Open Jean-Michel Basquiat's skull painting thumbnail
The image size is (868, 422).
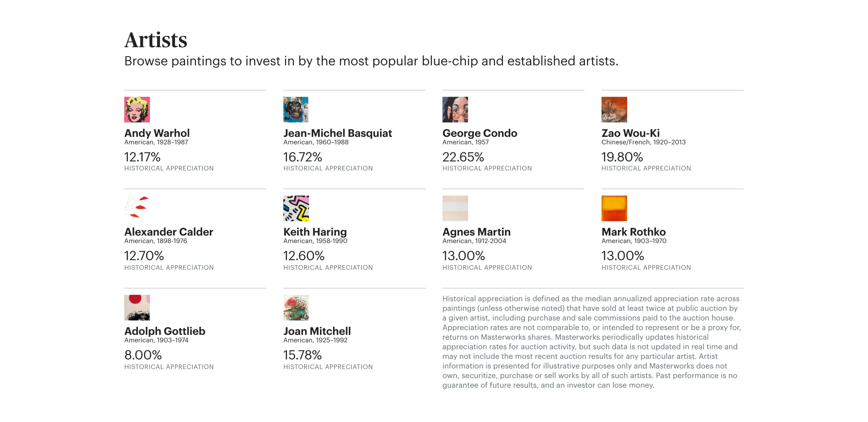pyautogui.click(x=296, y=110)
